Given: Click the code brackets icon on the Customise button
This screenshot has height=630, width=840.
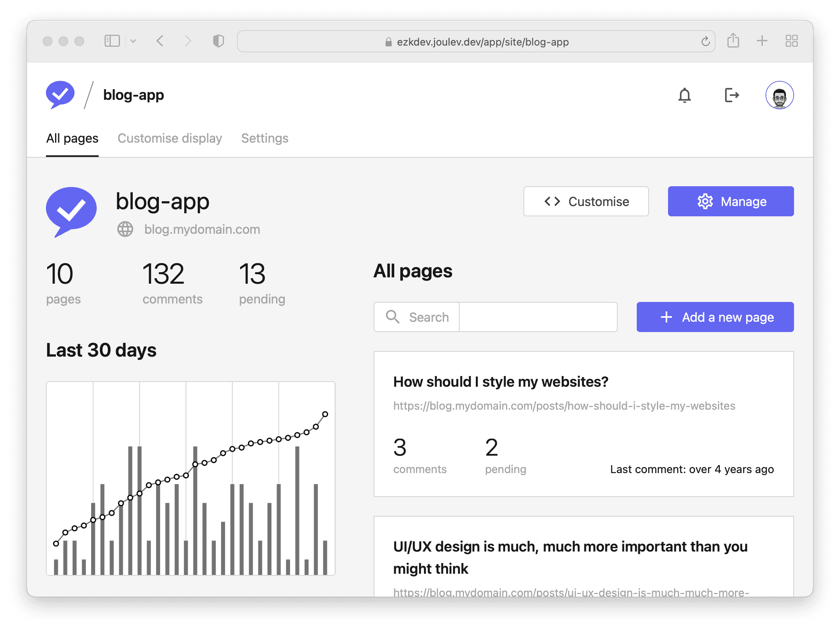Looking at the screenshot, I should tap(552, 201).
